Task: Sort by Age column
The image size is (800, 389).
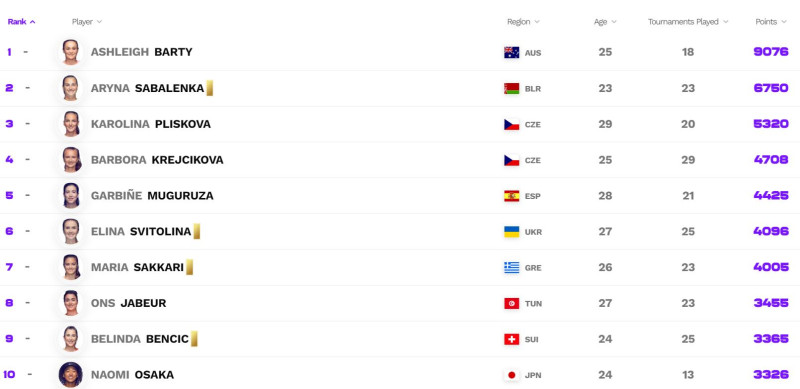Action: point(605,22)
